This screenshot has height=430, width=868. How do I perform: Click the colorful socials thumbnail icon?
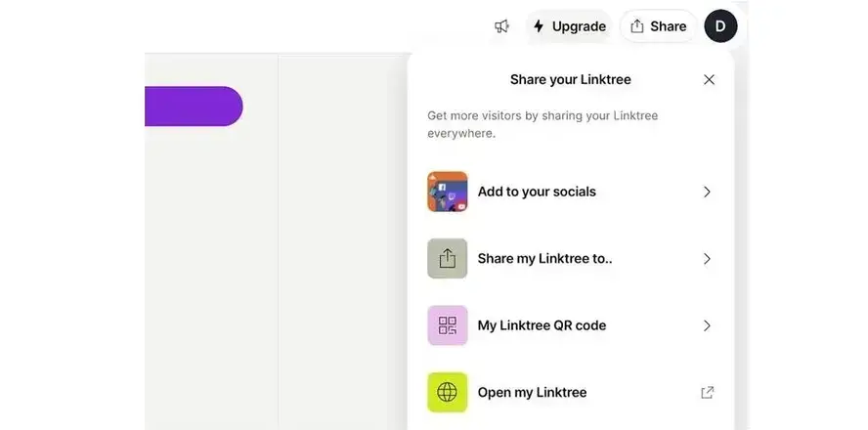(x=447, y=192)
